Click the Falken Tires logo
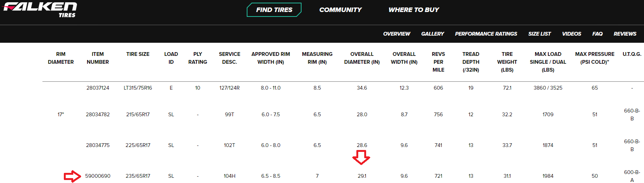Viewport: 644px width, 183px height. pos(40,9)
